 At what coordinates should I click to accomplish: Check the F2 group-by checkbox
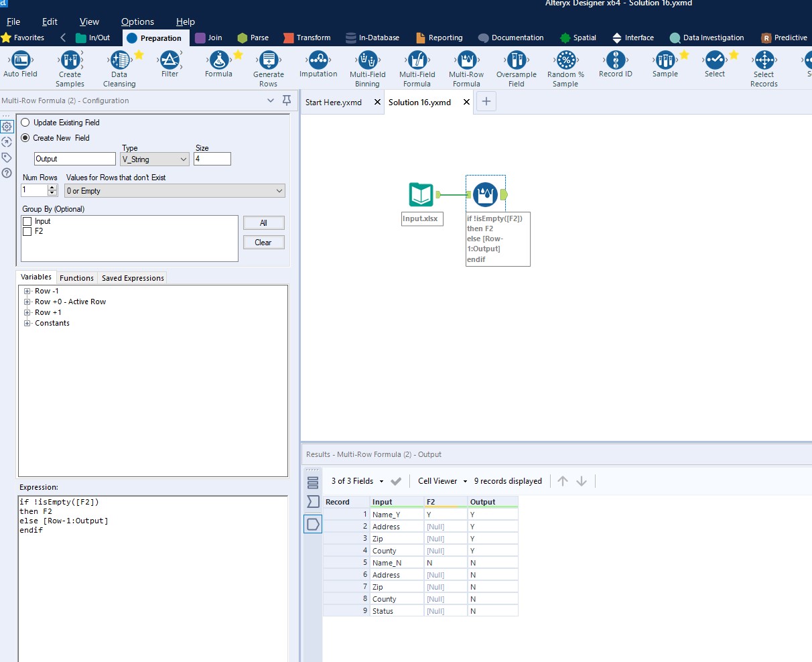point(27,231)
